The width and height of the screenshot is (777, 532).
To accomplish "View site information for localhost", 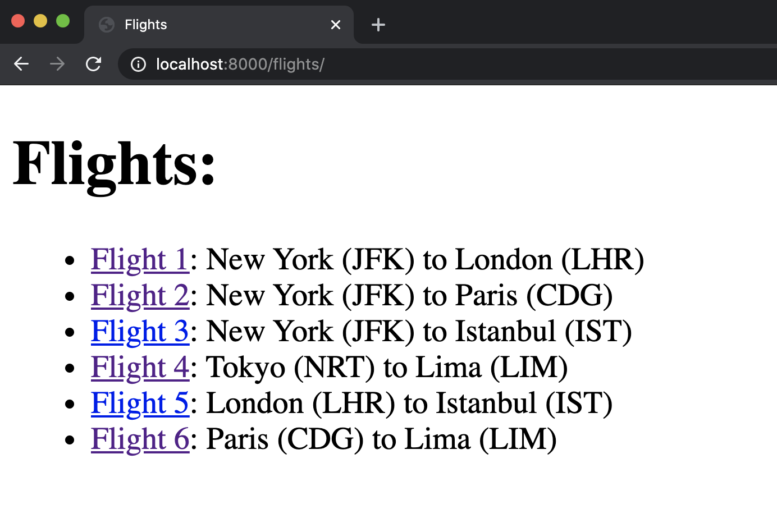I will [138, 65].
